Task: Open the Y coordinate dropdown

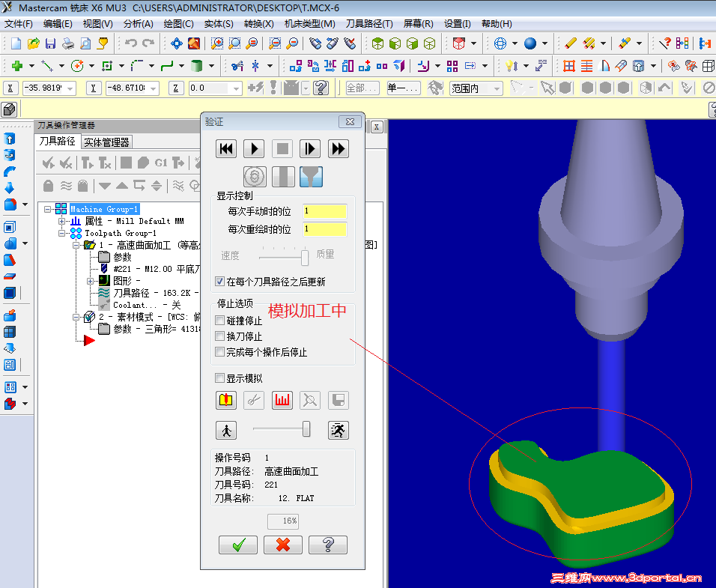Action: click(154, 88)
